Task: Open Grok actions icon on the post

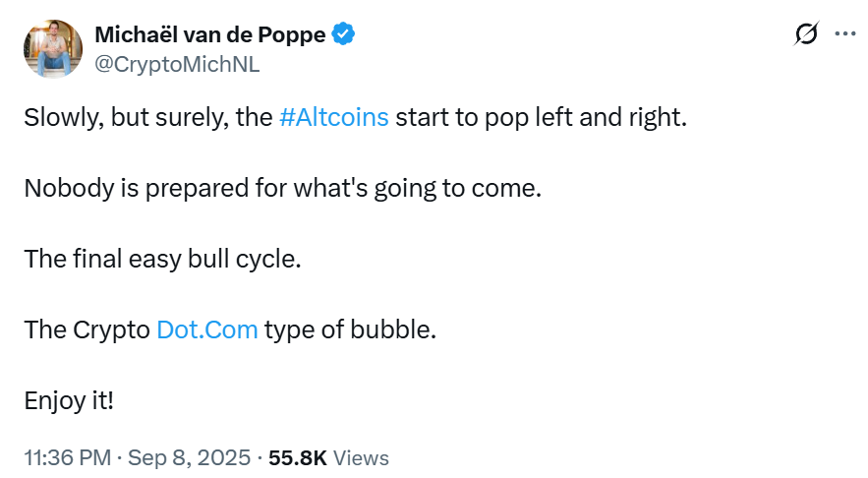Action: coord(806,34)
